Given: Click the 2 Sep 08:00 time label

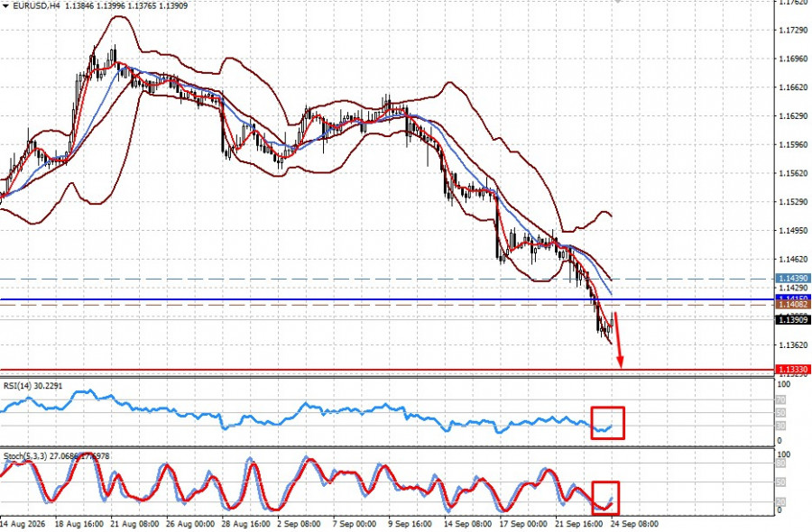Looking at the screenshot, I should pyautogui.click(x=299, y=524).
